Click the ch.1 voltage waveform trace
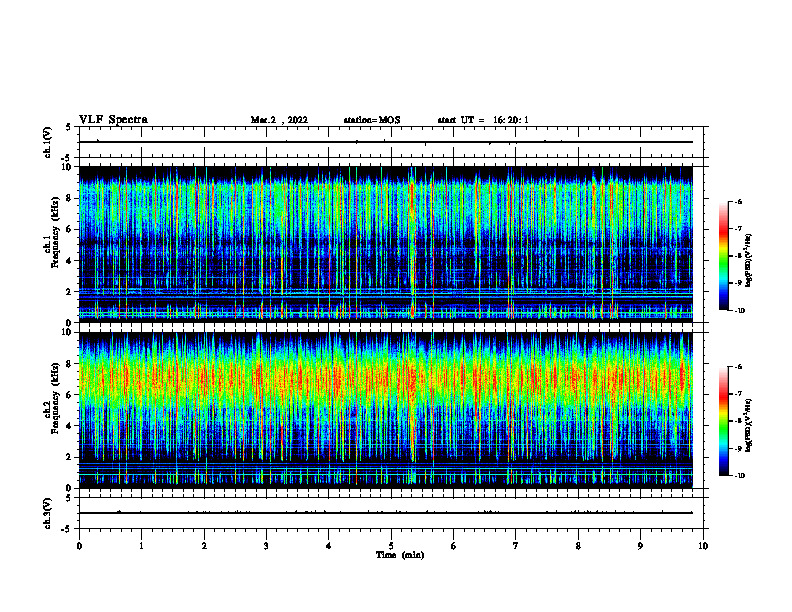 point(386,142)
